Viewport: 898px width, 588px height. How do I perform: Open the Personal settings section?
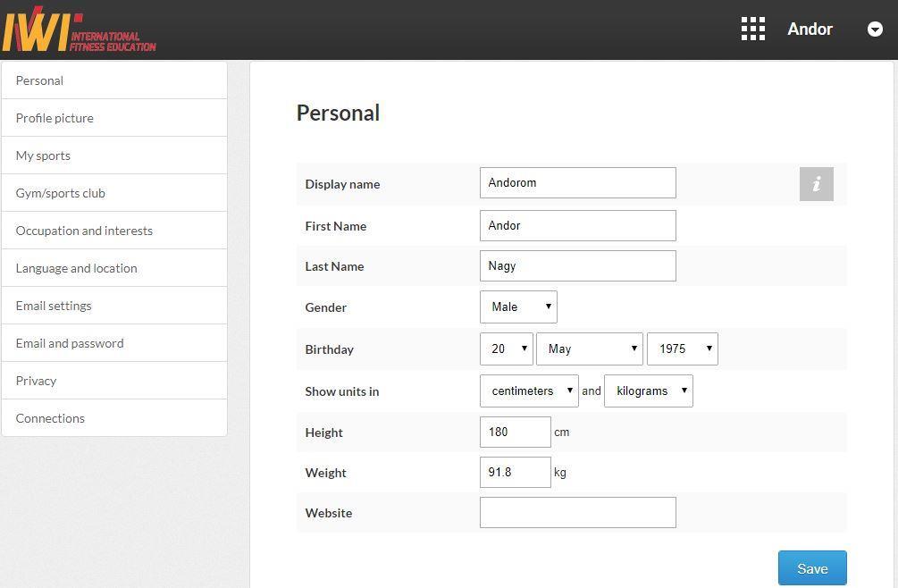(x=114, y=80)
